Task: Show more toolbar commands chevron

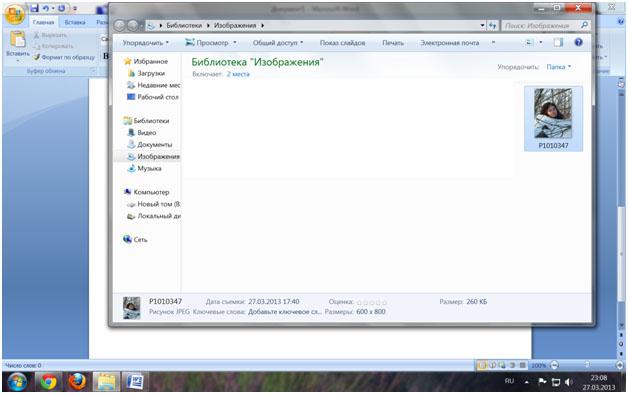Action: 493,42
